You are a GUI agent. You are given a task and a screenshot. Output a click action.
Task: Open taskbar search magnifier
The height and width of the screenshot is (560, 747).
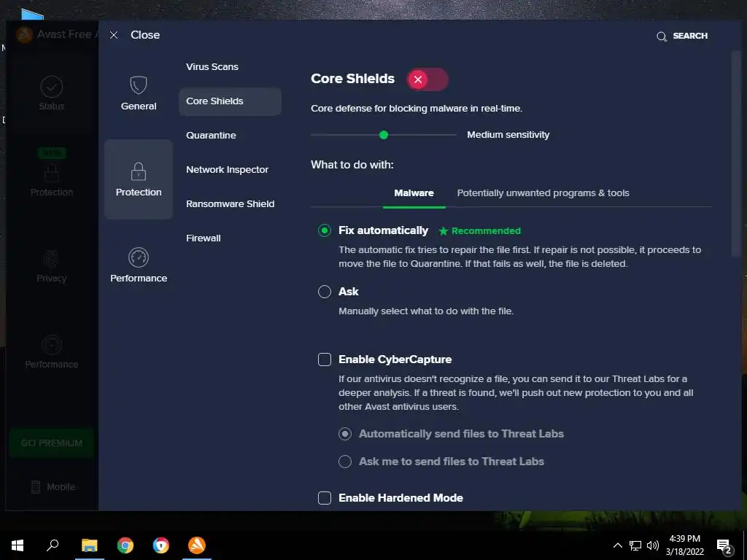(53, 545)
